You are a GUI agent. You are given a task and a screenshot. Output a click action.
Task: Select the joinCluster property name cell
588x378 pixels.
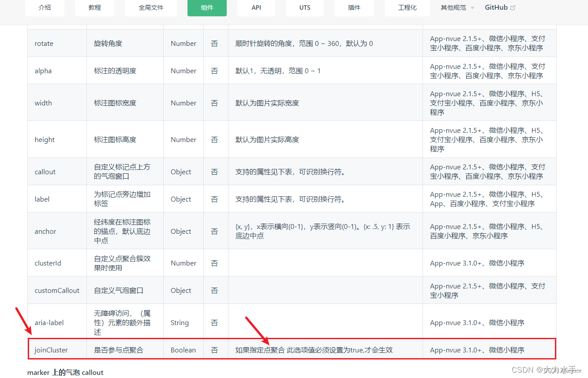(x=57, y=350)
